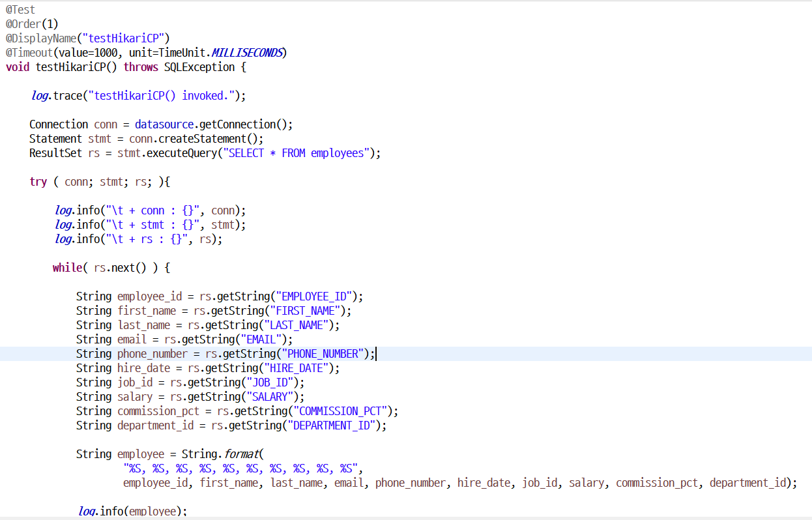Click commission_pct in the String.format arguments
Screen dimensions: 812x520
tap(657, 483)
